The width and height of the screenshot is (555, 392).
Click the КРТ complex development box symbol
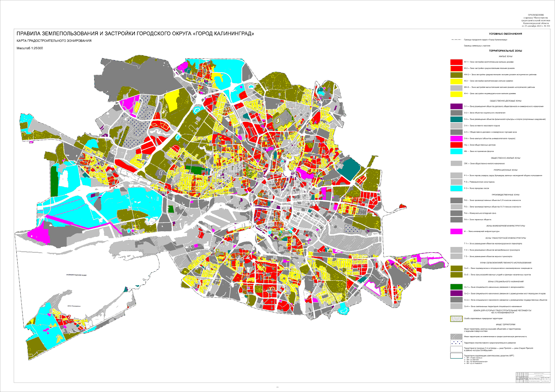[x=456, y=356]
